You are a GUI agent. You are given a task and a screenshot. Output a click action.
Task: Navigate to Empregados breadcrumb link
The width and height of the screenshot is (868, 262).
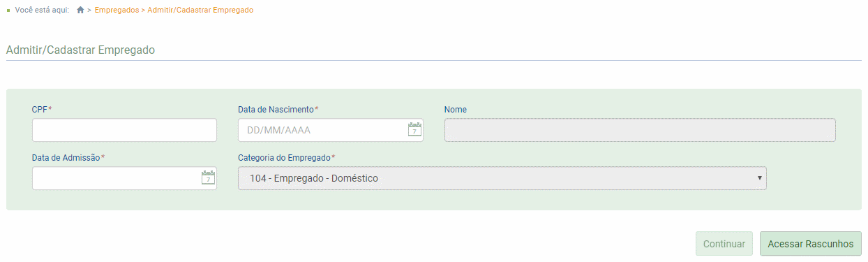pyautogui.click(x=117, y=10)
